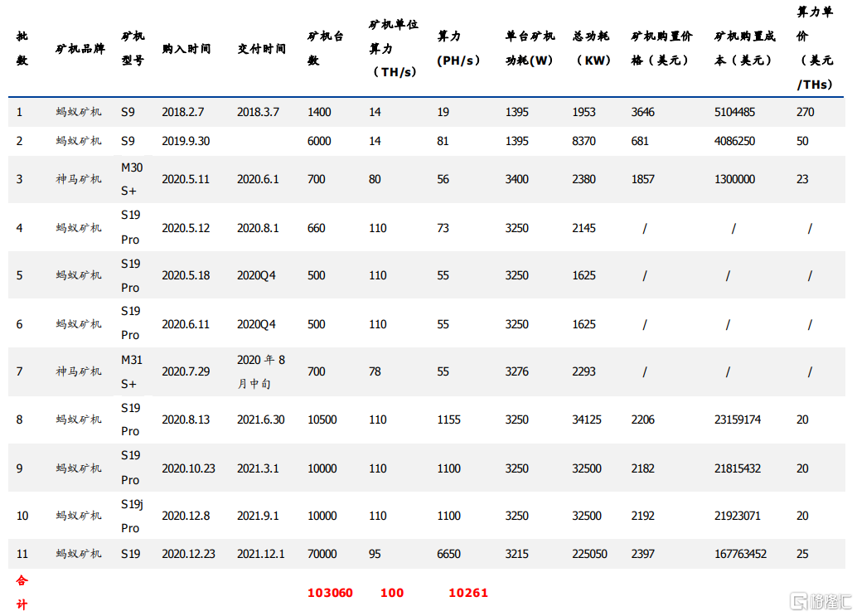Select model text M31 S+
This screenshot has width=857, height=616.
pos(132,371)
